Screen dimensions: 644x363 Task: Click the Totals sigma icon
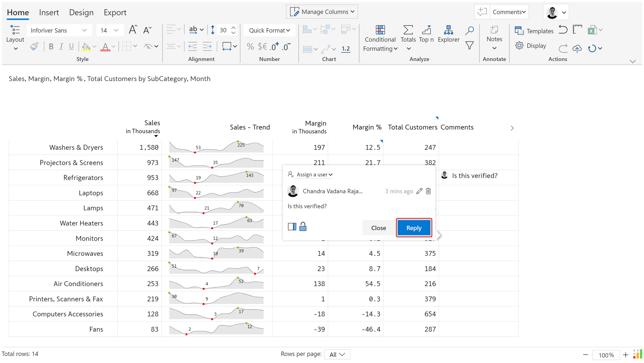click(408, 30)
